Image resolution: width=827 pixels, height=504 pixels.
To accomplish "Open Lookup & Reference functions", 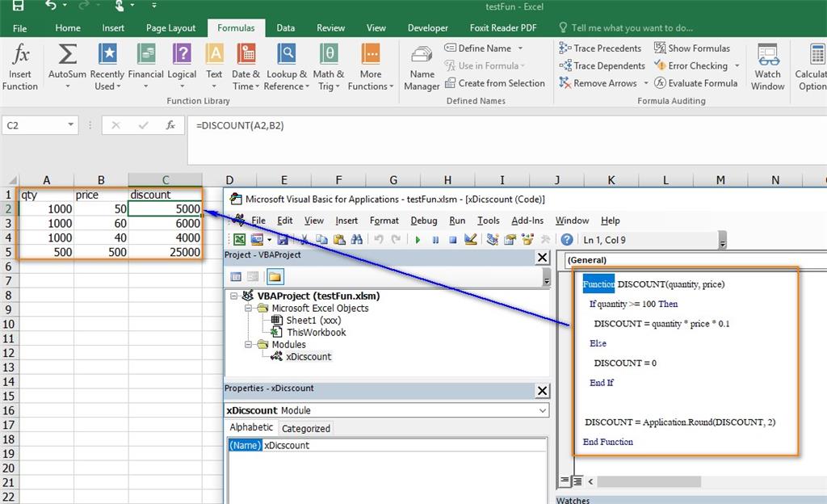I will click(287, 67).
